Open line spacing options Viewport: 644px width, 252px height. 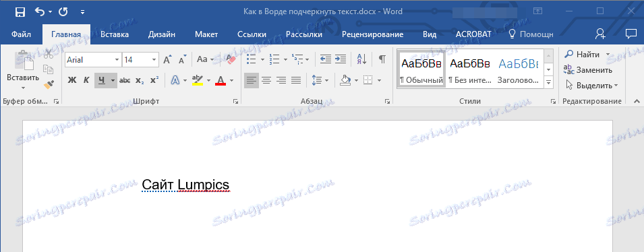click(x=317, y=80)
